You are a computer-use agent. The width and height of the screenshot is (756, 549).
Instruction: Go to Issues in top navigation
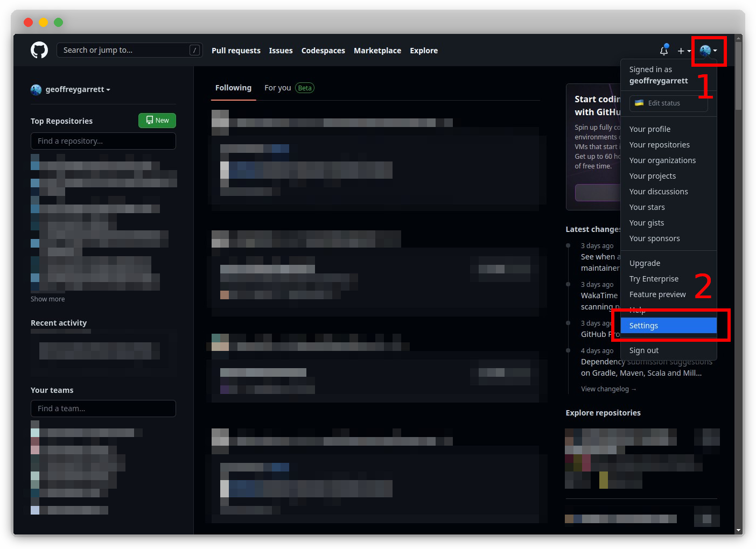coord(281,51)
